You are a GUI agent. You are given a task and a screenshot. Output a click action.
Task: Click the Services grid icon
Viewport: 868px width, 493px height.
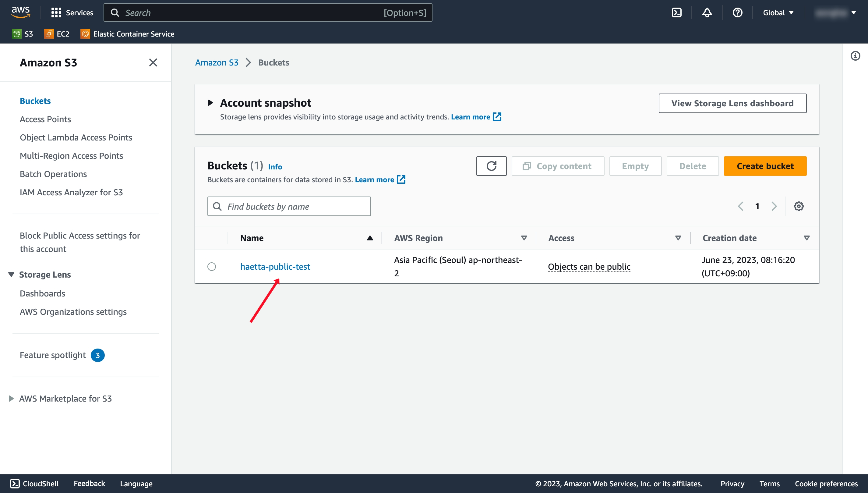coord(56,12)
